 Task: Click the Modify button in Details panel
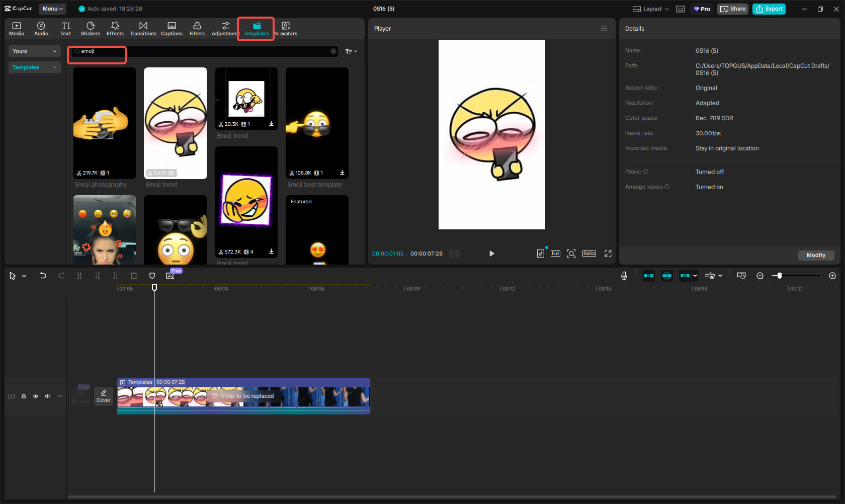[x=815, y=255]
